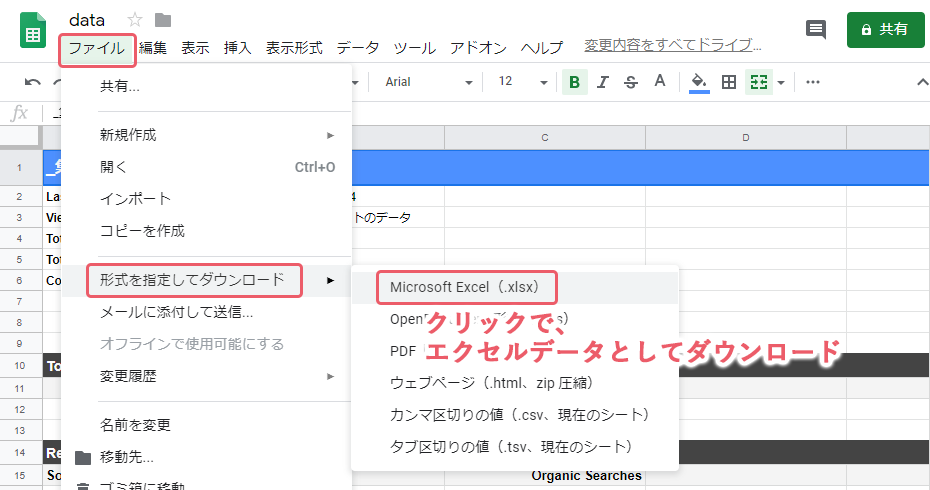The image size is (930, 490).
Task: Open the more toolbar options ellipsis
Action: pyautogui.click(x=813, y=82)
